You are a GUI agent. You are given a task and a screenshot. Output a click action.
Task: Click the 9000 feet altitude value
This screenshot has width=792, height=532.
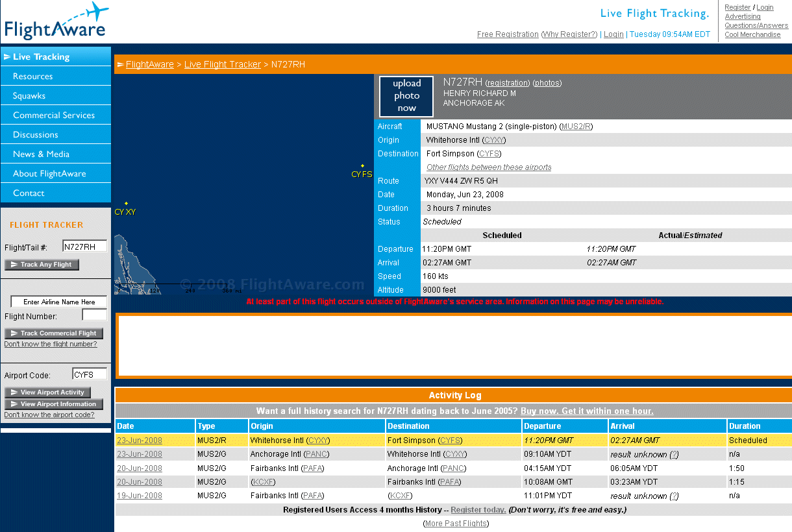click(439, 290)
